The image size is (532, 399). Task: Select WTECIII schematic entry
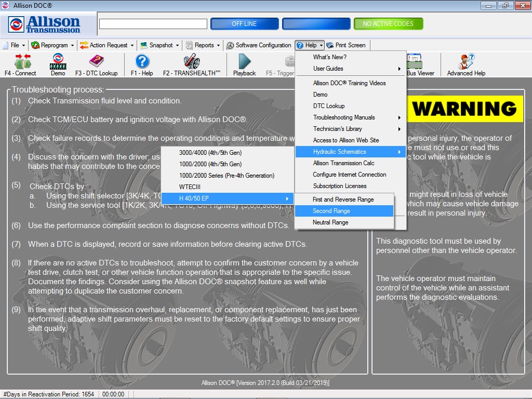coord(227,187)
